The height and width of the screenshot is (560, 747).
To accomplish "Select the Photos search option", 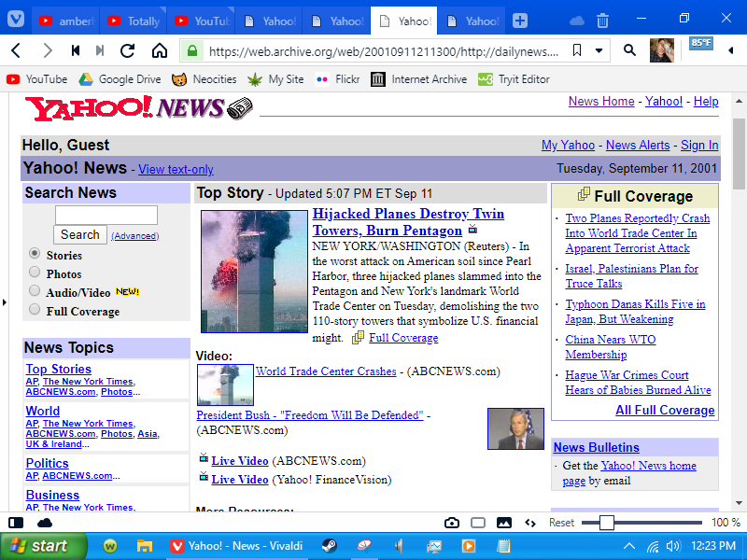I will (x=35, y=273).
